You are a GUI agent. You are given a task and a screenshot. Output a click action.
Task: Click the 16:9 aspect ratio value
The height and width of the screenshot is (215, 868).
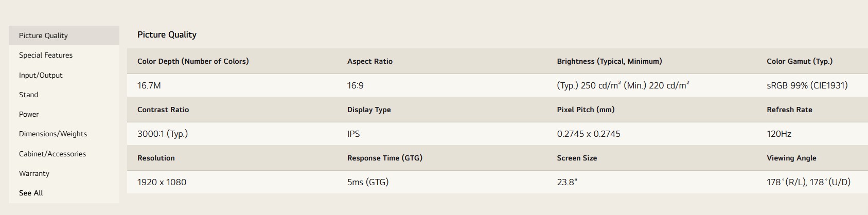pyautogui.click(x=355, y=85)
